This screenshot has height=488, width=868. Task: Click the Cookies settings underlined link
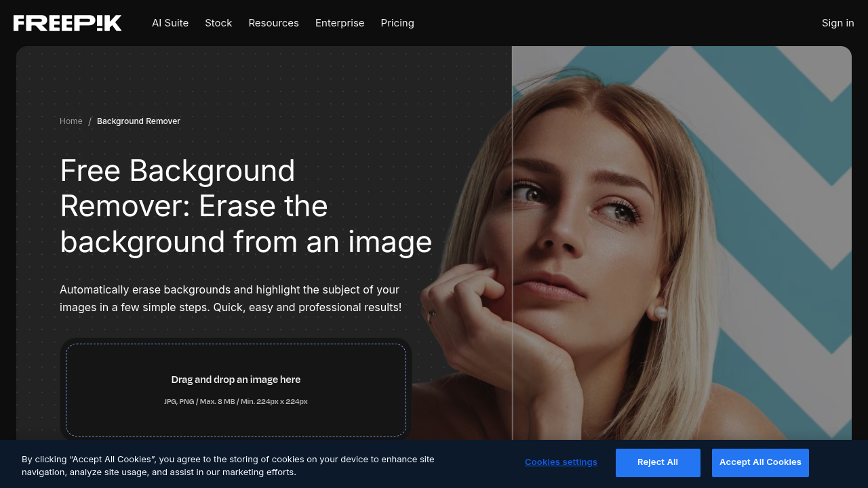561,462
